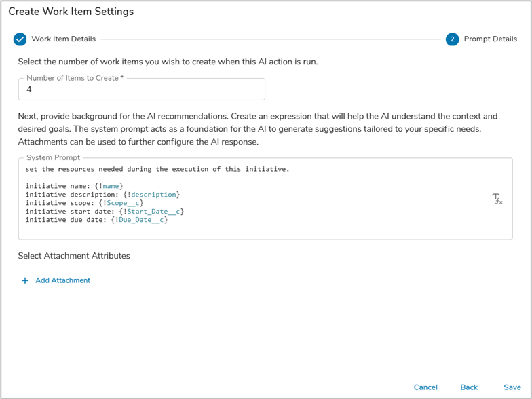Go to the Work Item Details step
532x399 pixels.
[x=63, y=39]
